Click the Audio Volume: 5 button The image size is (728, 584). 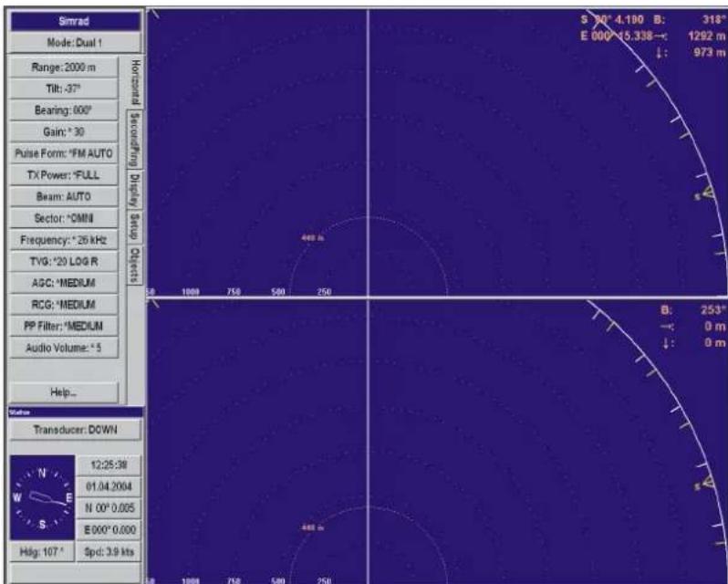64,348
